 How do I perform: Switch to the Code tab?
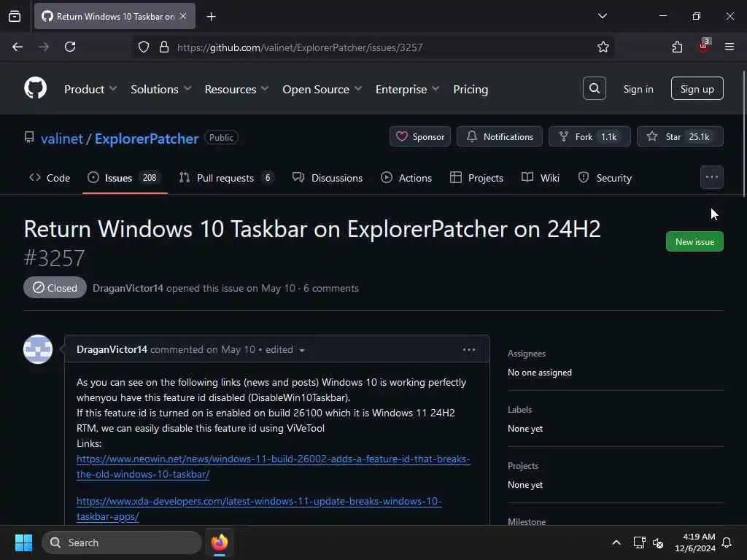(x=50, y=178)
